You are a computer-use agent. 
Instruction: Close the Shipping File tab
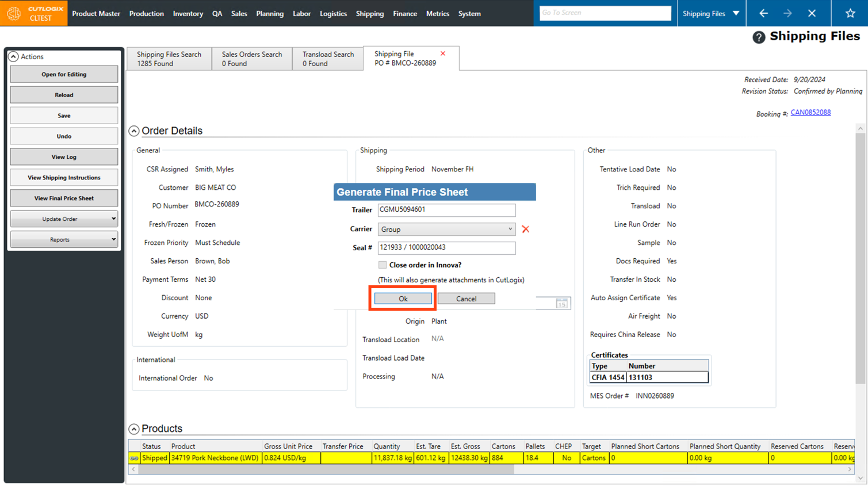coord(443,53)
